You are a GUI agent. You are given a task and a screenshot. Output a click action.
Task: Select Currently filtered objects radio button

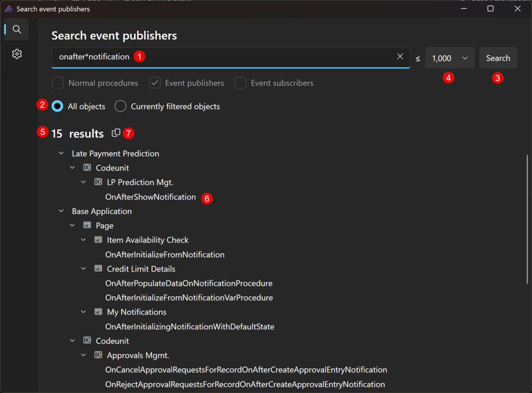(121, 106)
